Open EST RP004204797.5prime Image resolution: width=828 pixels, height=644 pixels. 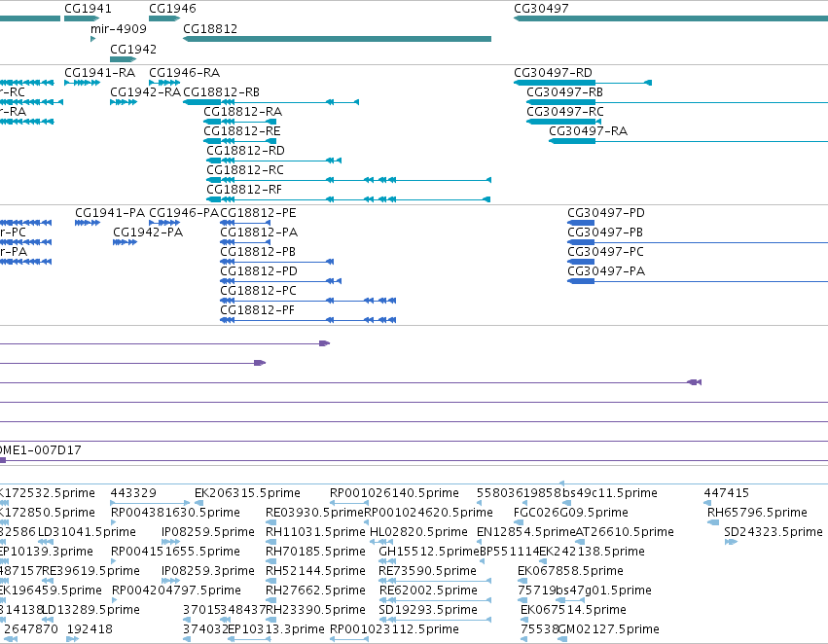click(x=176, y=590)
